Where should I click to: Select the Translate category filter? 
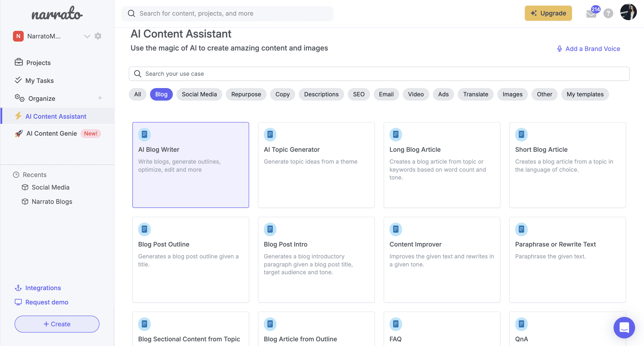pyautogui.click(x=475, y=94)
